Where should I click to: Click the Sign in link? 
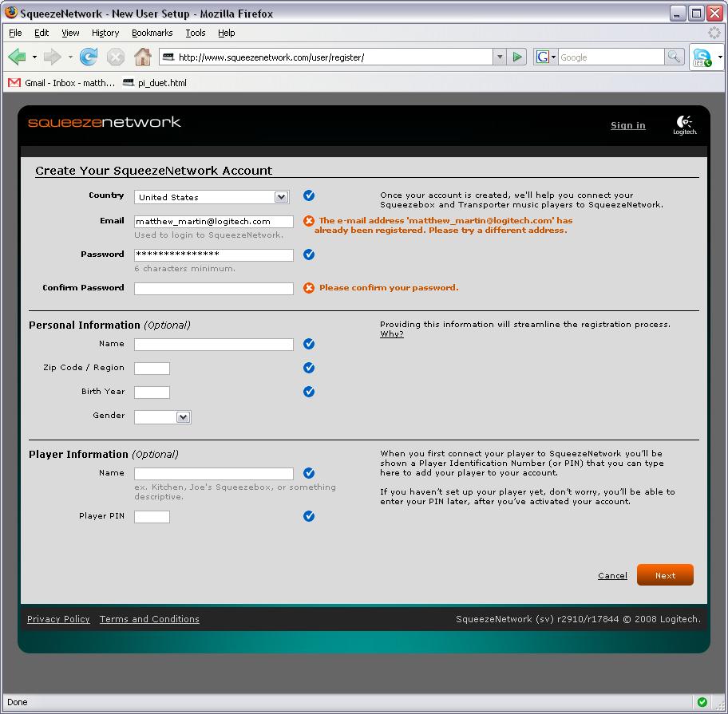627,125
